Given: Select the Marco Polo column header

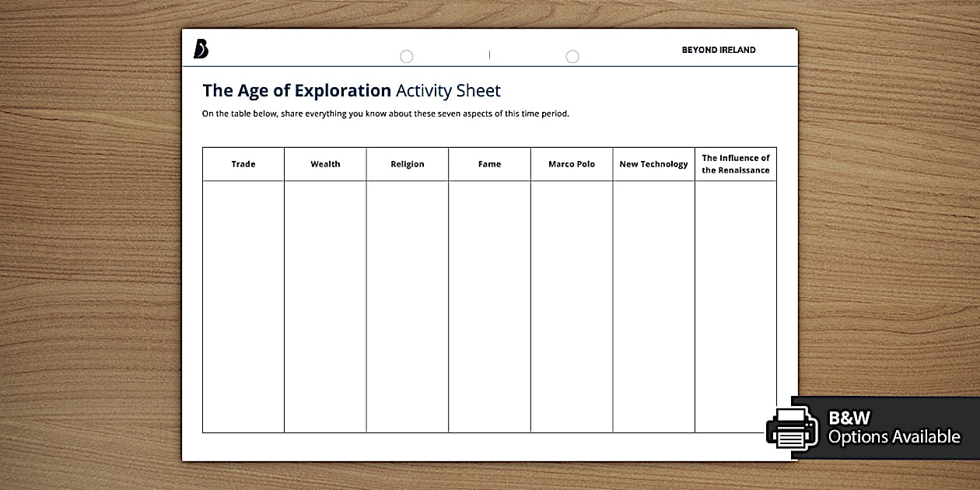Looking at the screenshot, I should point(572,163).
